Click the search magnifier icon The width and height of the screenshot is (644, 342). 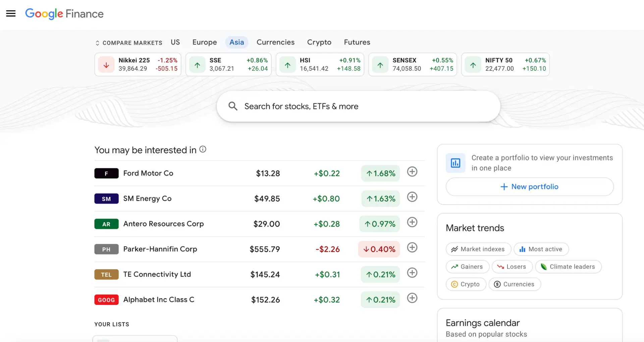[233, 106]
